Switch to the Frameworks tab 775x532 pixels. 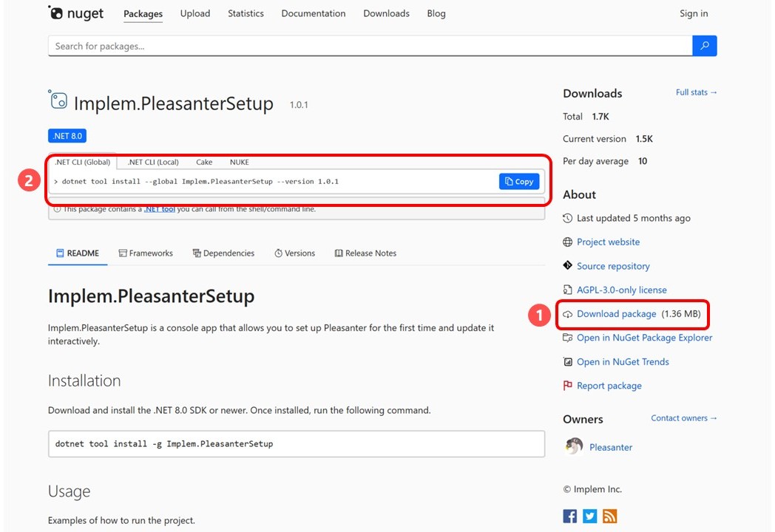tap(146, 253)
